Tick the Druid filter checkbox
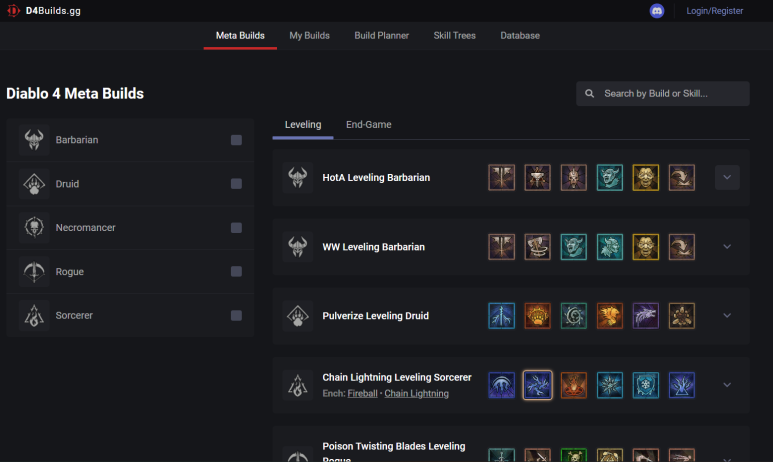This screenshot has width=773, height=462. pyautogui.click(x=236, y=184)
